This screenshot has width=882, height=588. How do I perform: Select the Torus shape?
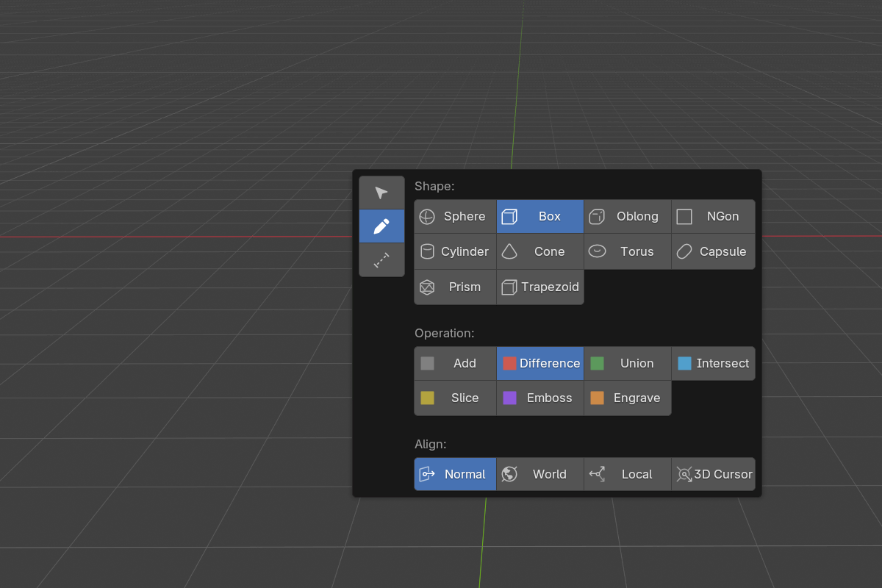click(x=628, y=251)
